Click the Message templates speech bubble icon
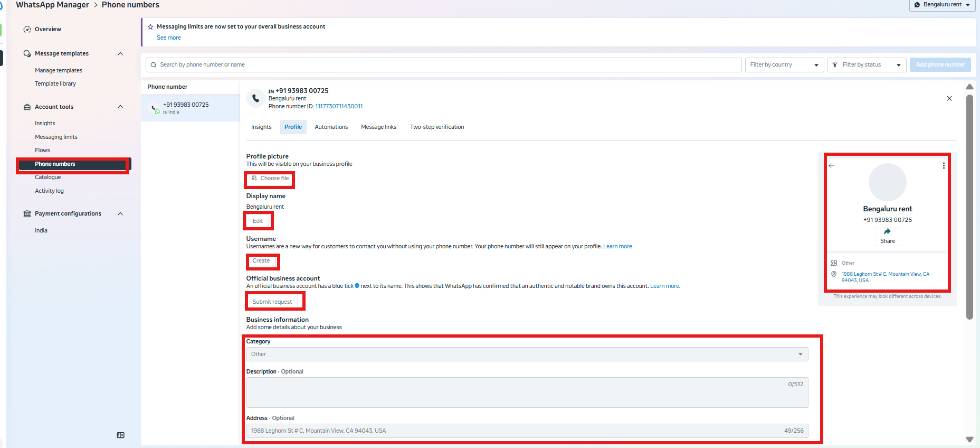Screen dimensions: 980x448 (x=27, y=54)
